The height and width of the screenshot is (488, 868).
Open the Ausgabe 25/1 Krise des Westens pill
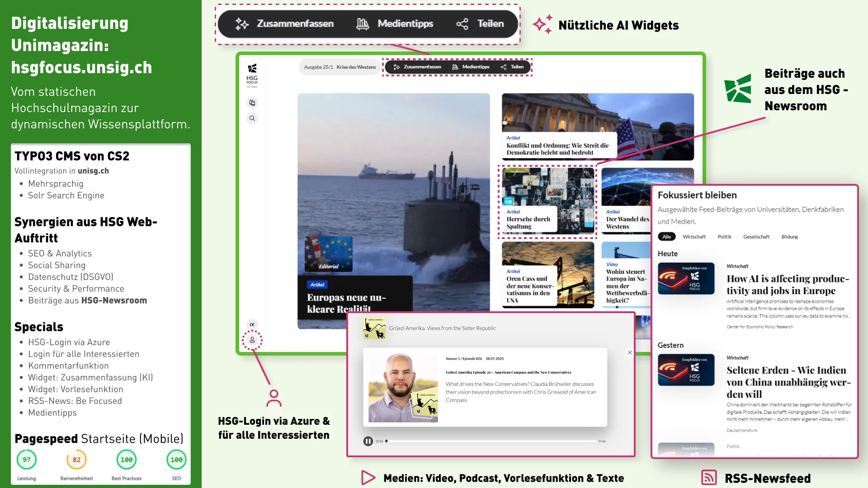340,67
